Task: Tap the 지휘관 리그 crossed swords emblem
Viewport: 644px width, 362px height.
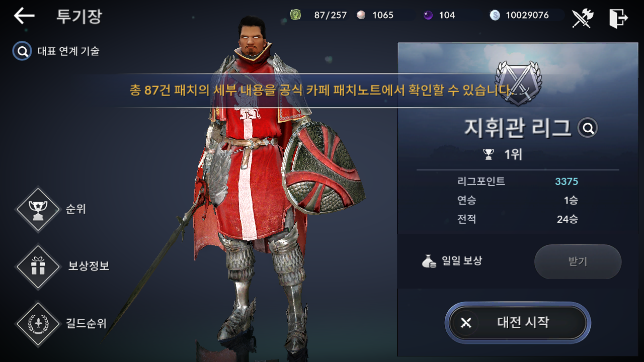Action: [x=518, y=83]
